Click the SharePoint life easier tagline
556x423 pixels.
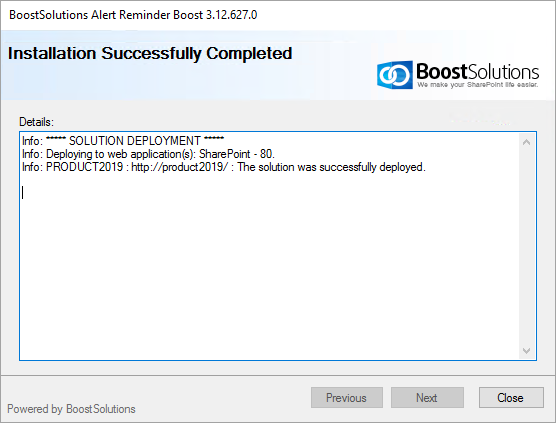click(x=477, y=85)
